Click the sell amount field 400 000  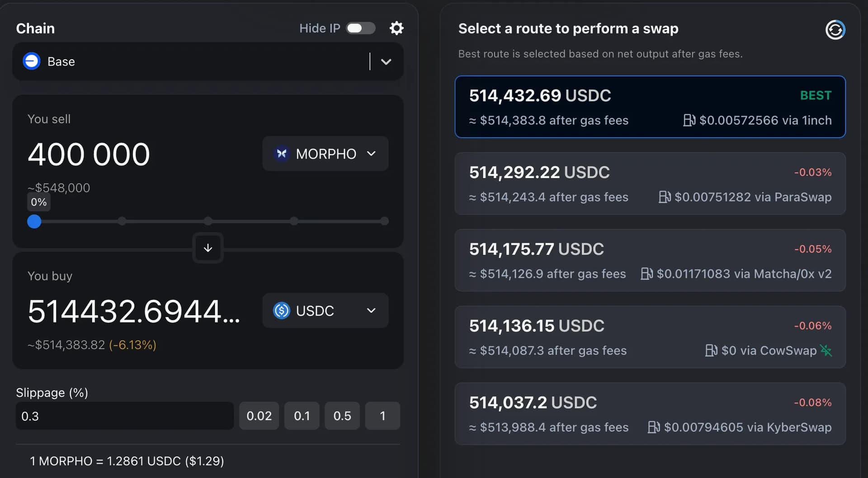tap(89, 154)
